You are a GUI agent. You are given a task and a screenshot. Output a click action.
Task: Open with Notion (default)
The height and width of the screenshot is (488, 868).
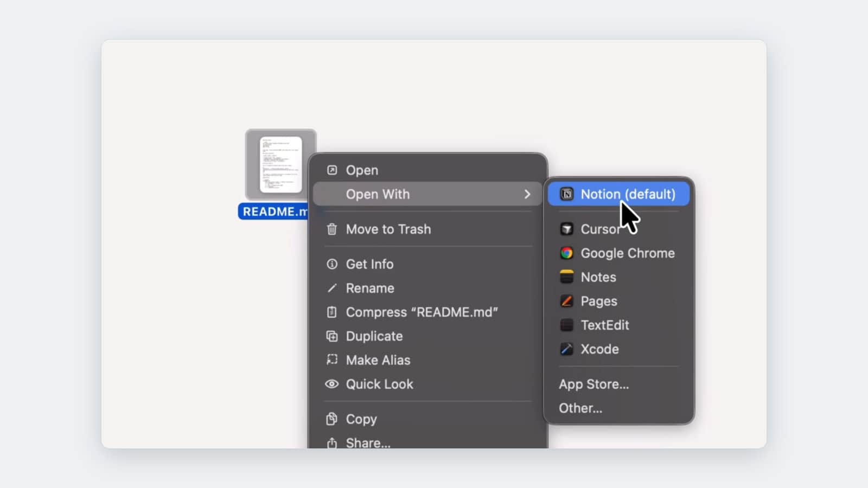pyautogui.click(x=618, y=194)
